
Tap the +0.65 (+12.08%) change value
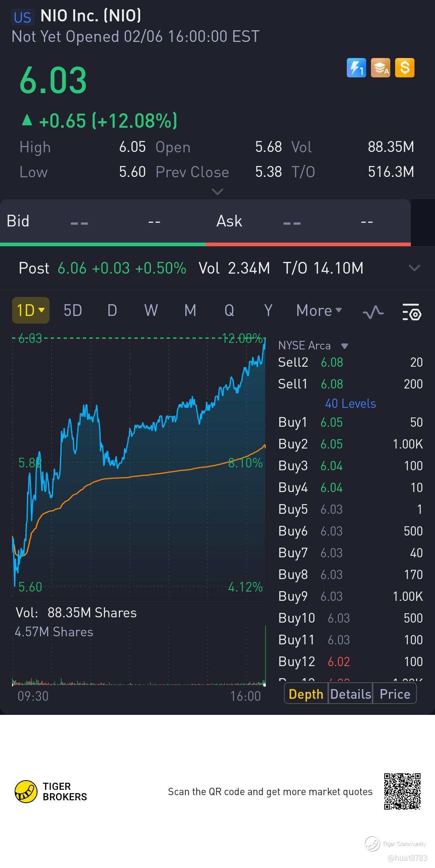click(108, 120)
